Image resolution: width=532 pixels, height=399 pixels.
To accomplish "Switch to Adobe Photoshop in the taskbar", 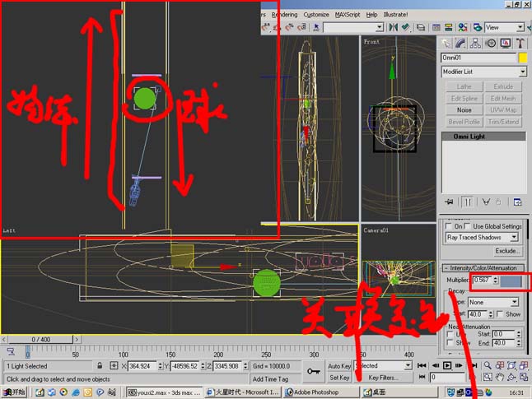I will [321, 392].
